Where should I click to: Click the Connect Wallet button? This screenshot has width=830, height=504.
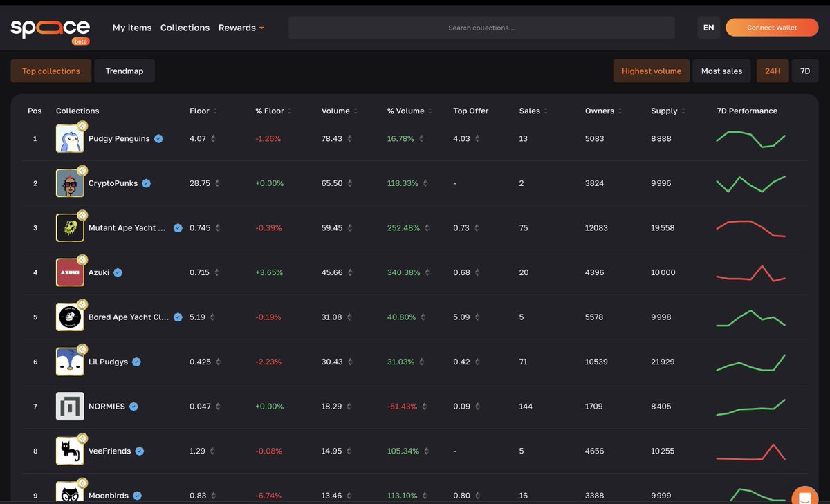[x=772, y=28]
